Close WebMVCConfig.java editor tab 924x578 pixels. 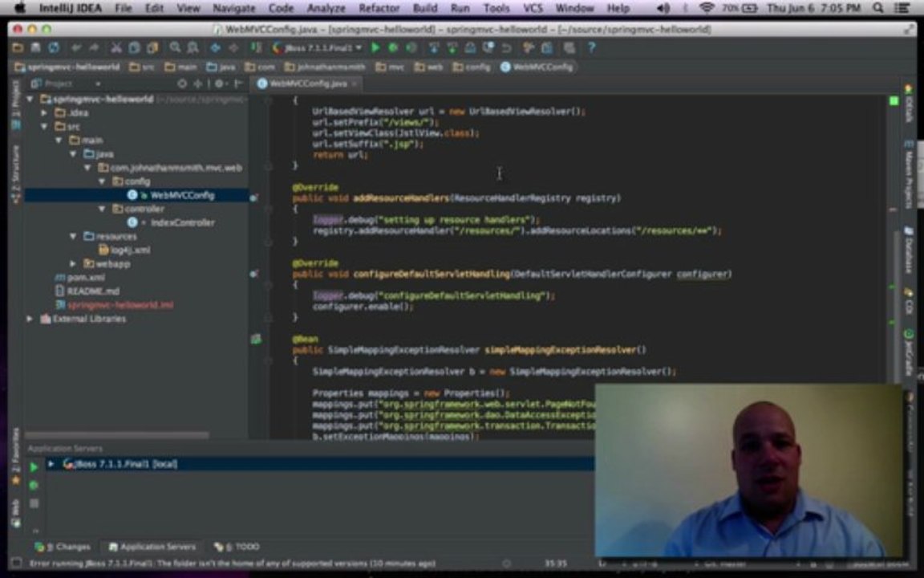355,83
